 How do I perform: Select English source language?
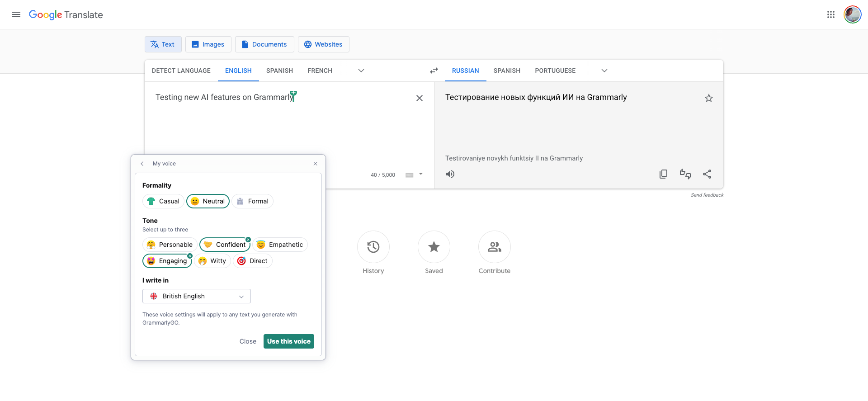[x=238, y=71]
